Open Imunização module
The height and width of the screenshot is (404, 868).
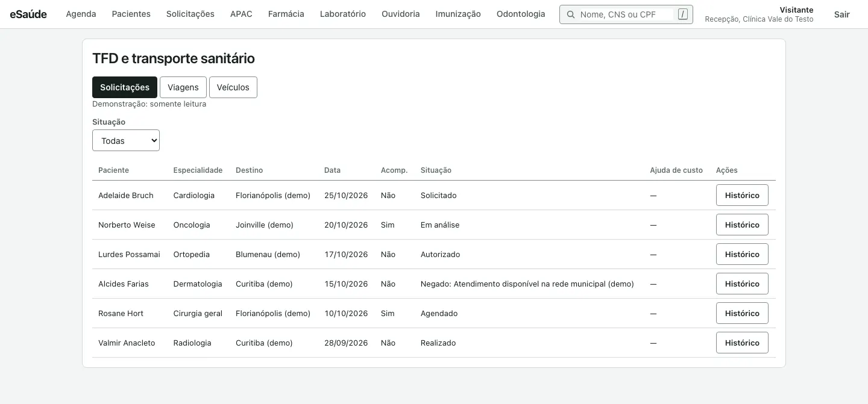click(x=458, y=14)
